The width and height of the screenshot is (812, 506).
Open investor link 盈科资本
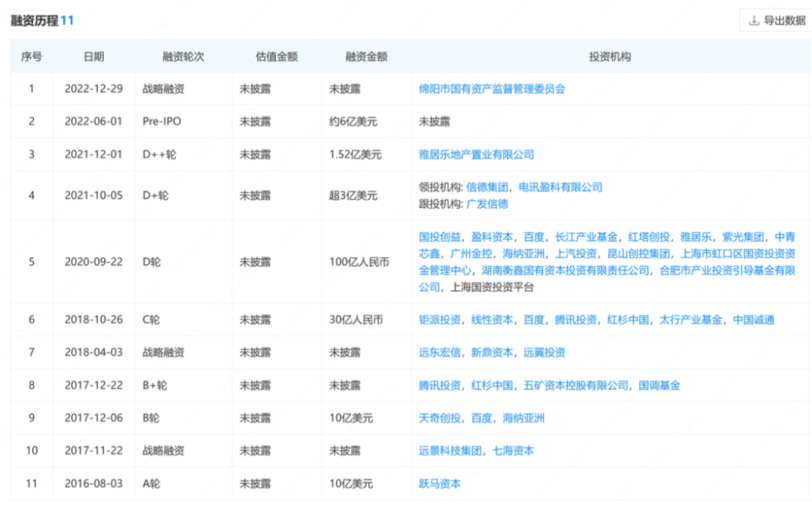click(492, 237)
